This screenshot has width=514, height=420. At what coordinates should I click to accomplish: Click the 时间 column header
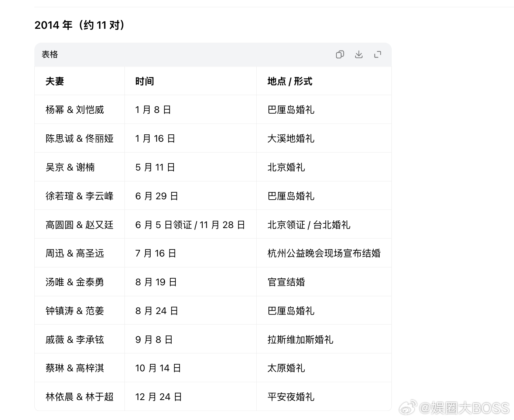(x=144, y=81)
